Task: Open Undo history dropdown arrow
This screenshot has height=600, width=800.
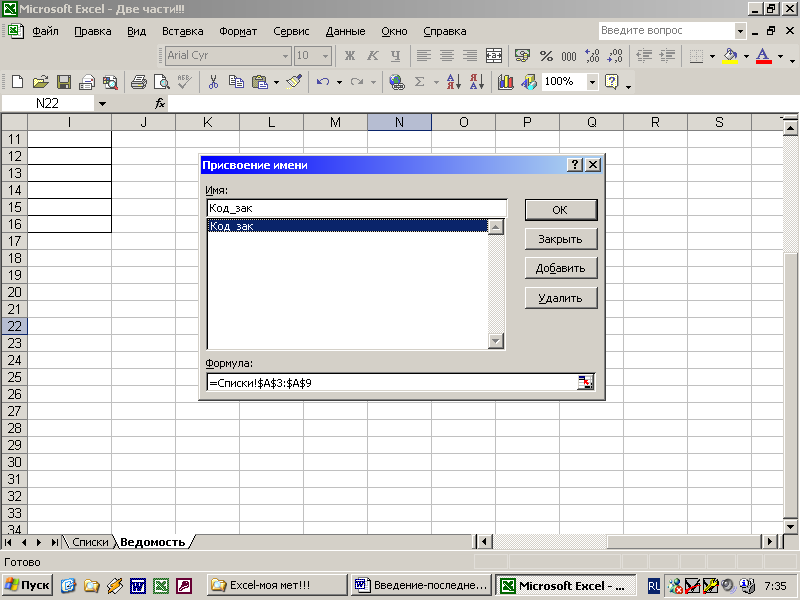Action: tap(339, 82)
